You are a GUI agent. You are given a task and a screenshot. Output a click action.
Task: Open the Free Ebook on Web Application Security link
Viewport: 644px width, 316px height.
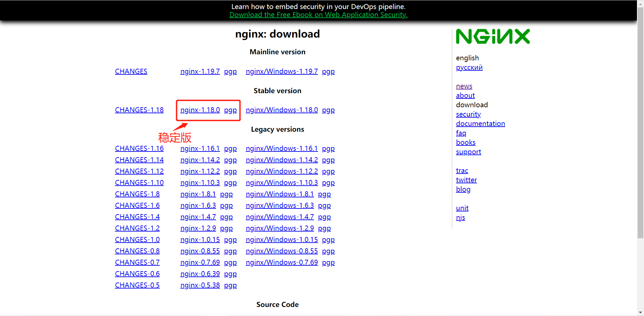pos(318,15)
